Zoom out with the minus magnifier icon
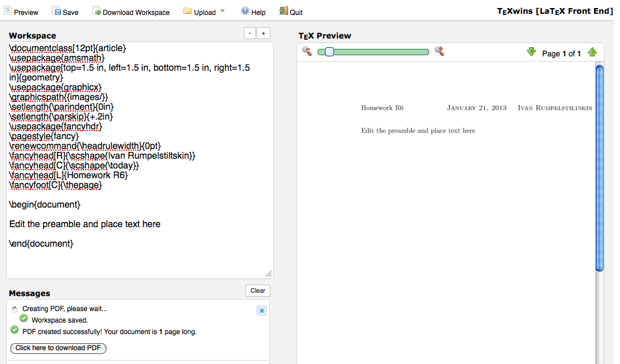This screenshot has width=620, height=364. coord(307,52)
